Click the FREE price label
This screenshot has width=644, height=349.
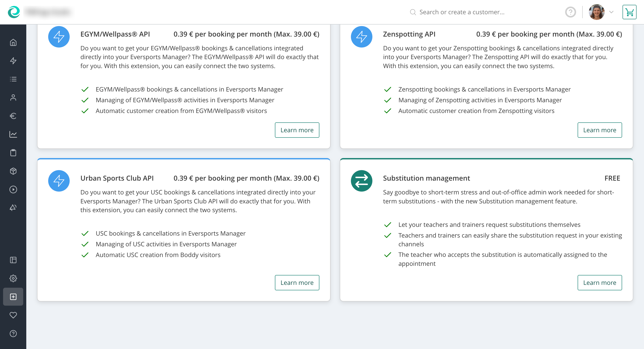tap(612, 178)
